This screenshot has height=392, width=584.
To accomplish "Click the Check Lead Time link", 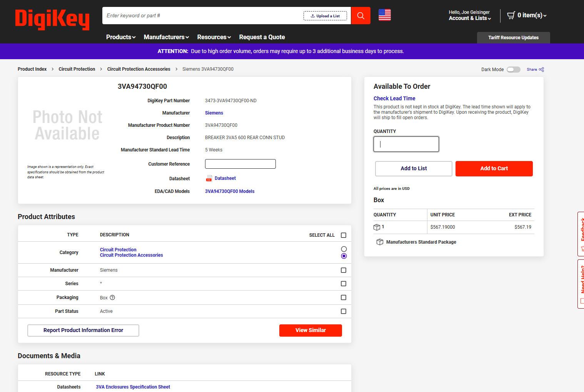I will tap(394, 98).
